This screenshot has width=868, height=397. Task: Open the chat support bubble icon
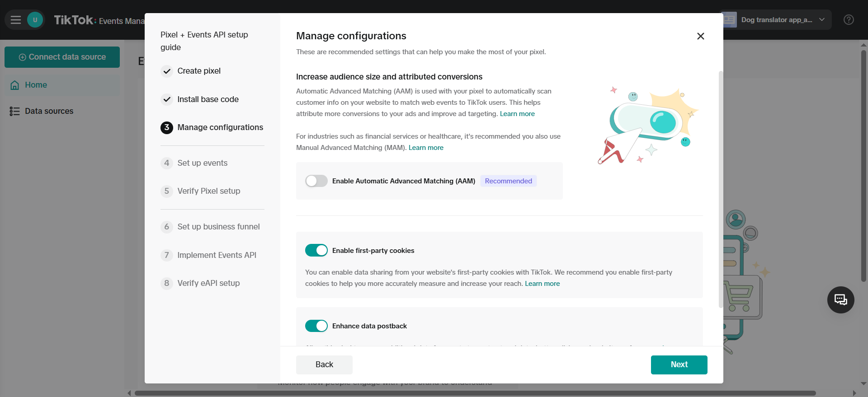pos(840,300)
